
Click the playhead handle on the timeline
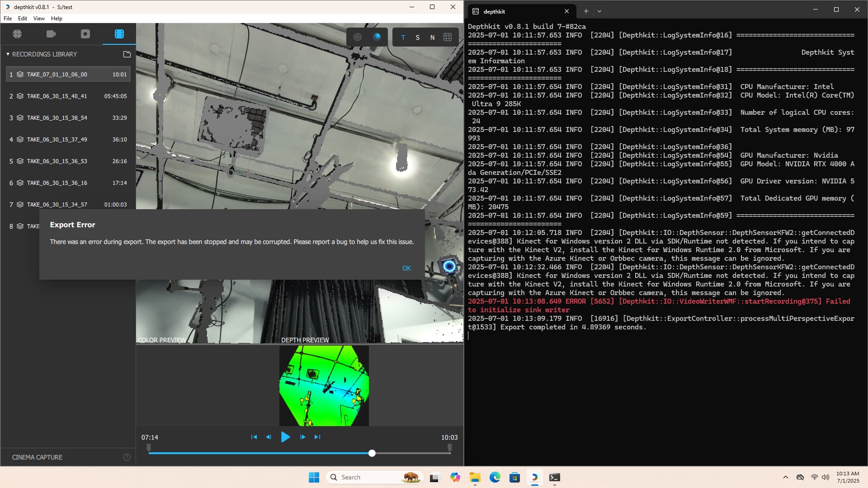coord(372,453)
